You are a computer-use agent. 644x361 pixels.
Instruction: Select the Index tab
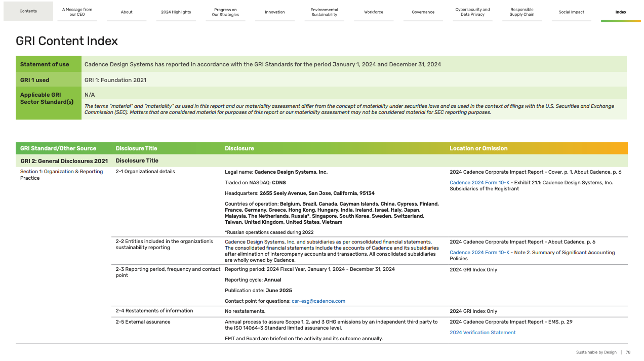pyautogui.click(x=621, y=12)
